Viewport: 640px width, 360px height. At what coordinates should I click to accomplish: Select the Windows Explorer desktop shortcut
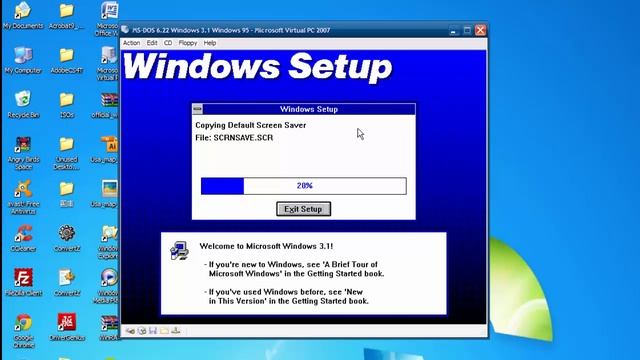click(108, 242)
